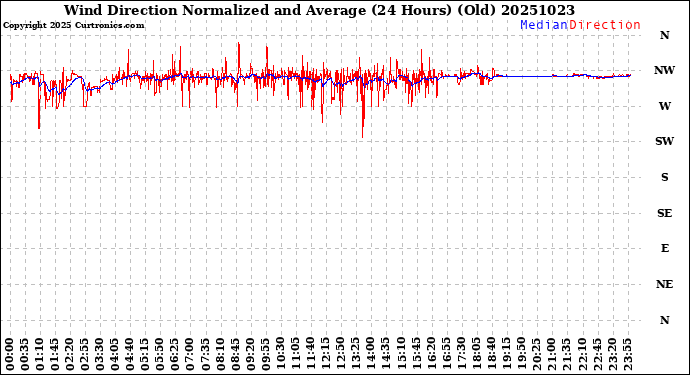Click the chart title text

coord(319,10)
